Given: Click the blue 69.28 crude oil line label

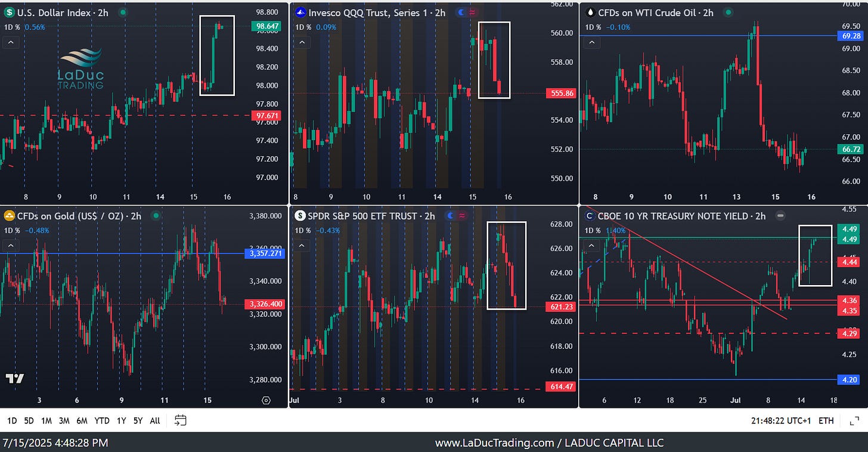Looking at the screenshot, I should tap(850, 36).
